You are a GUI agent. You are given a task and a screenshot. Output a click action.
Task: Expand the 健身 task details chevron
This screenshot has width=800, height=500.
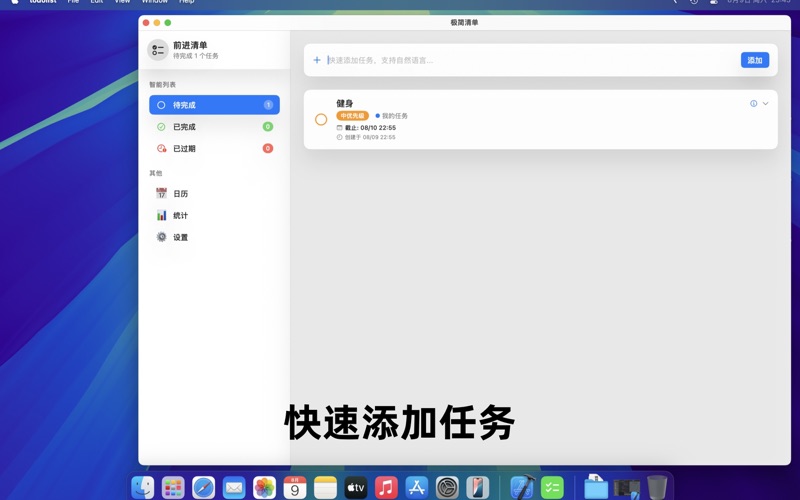(766, 104)
